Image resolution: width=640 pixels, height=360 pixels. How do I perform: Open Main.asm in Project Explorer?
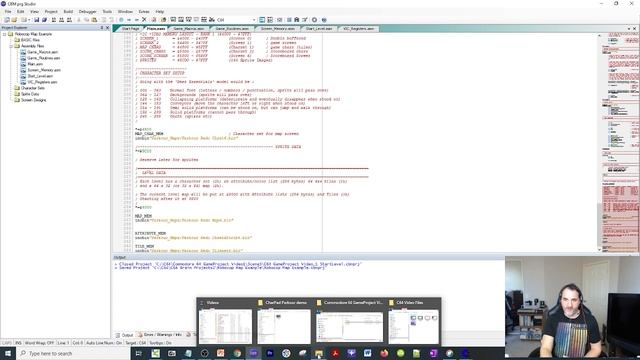[35, 64]
